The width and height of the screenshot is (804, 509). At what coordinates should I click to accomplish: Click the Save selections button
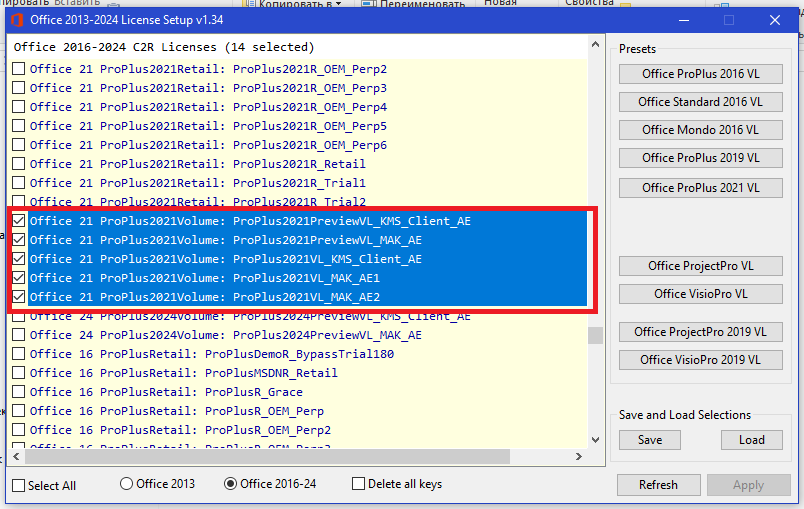point(650,440)
